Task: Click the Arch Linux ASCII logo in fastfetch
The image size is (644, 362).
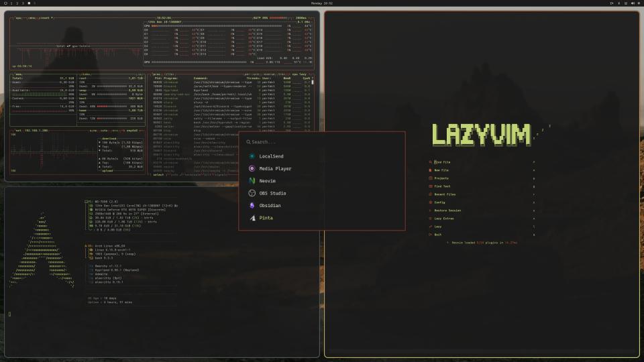Action: point(42,249)
